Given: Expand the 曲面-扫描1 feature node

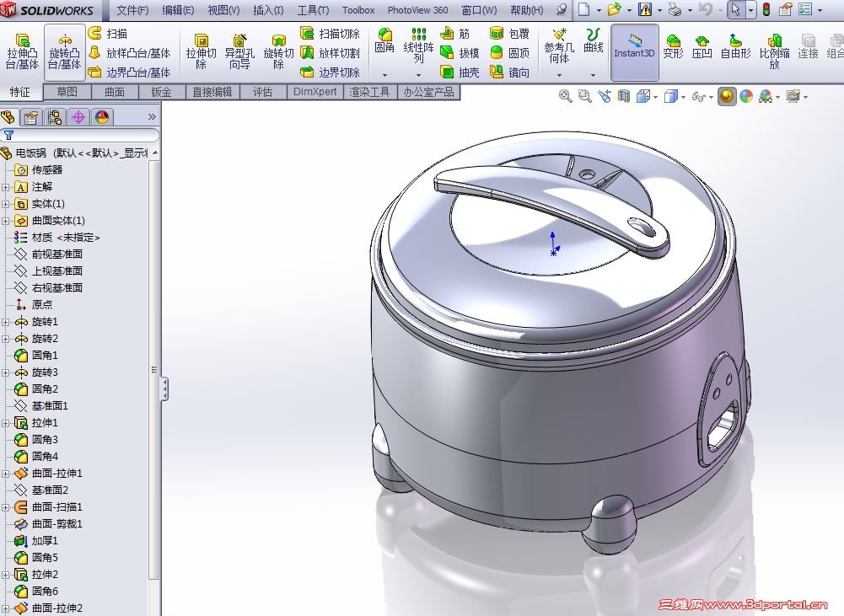Looking at the screenshot, I should pyautogui.click(x=5, y=507).
